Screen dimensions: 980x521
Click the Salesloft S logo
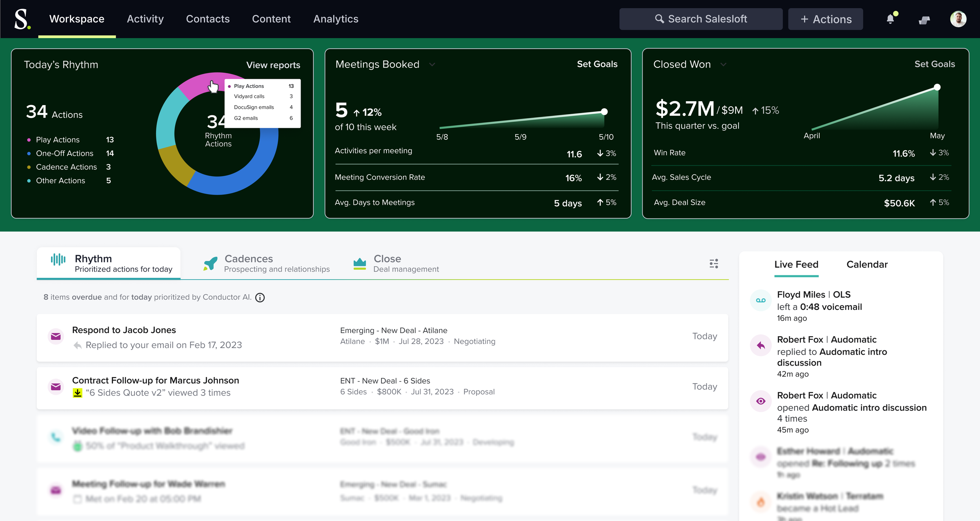tap(22, 19)
